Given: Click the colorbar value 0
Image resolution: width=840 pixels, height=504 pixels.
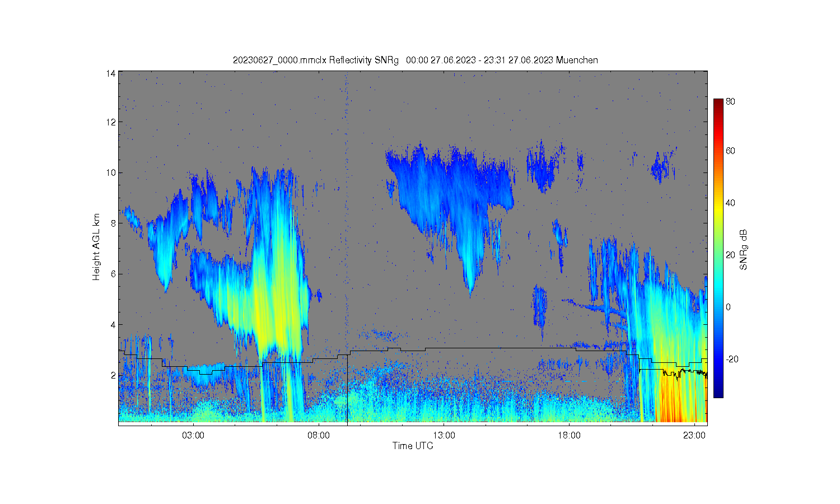Looking at the screenshot, I should click(728, 307).
